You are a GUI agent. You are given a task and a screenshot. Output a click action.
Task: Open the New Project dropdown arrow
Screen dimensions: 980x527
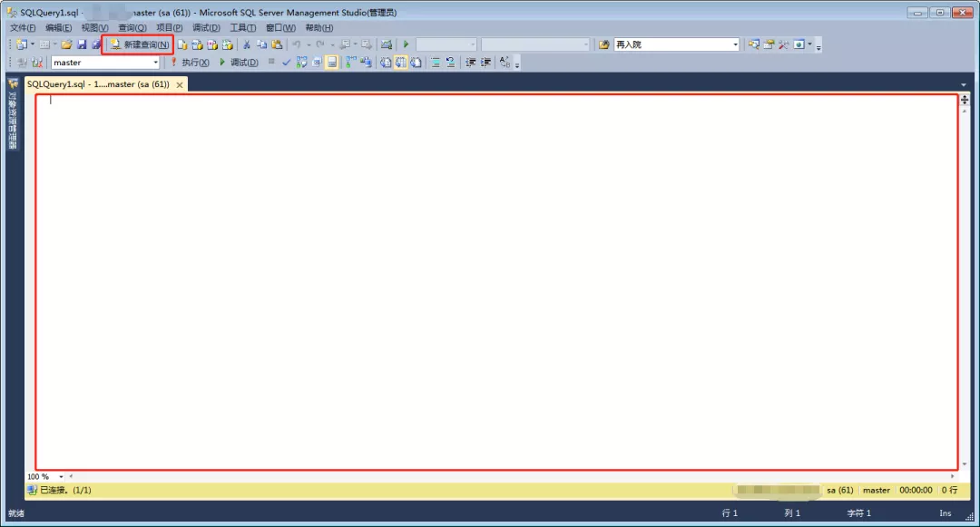coord(33,44)
